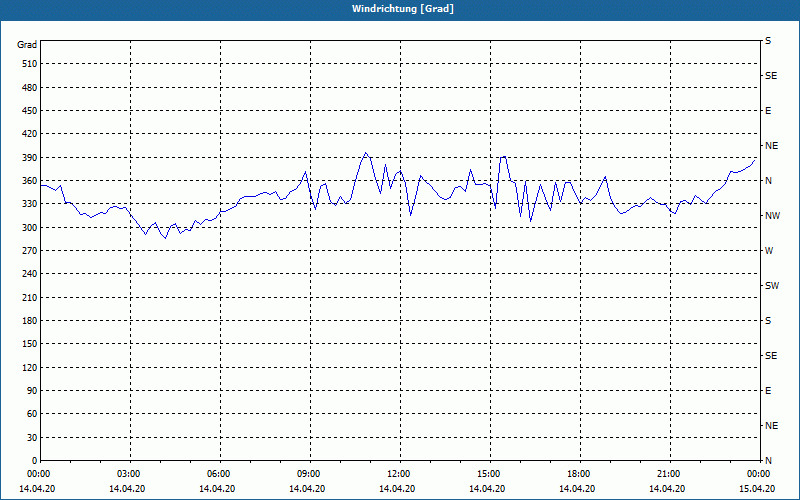Click the 18:00 time axis label
Screen dimensions: 800x500
(x=580, y=473)
